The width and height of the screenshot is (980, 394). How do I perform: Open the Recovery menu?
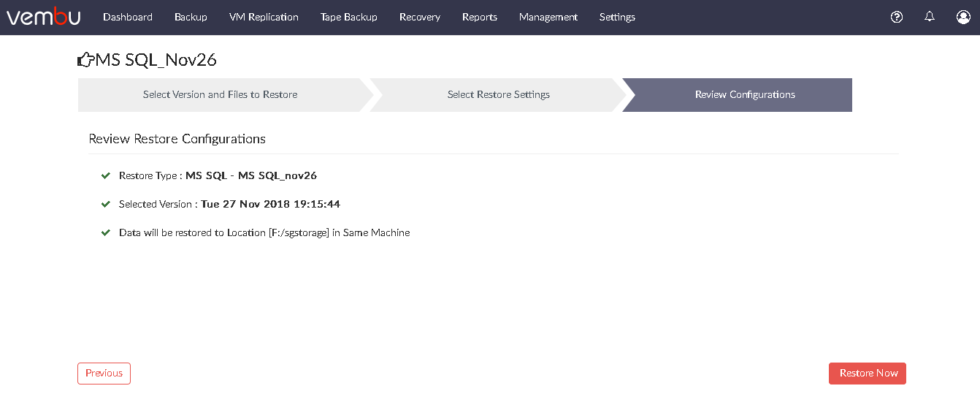coord(420,17)
